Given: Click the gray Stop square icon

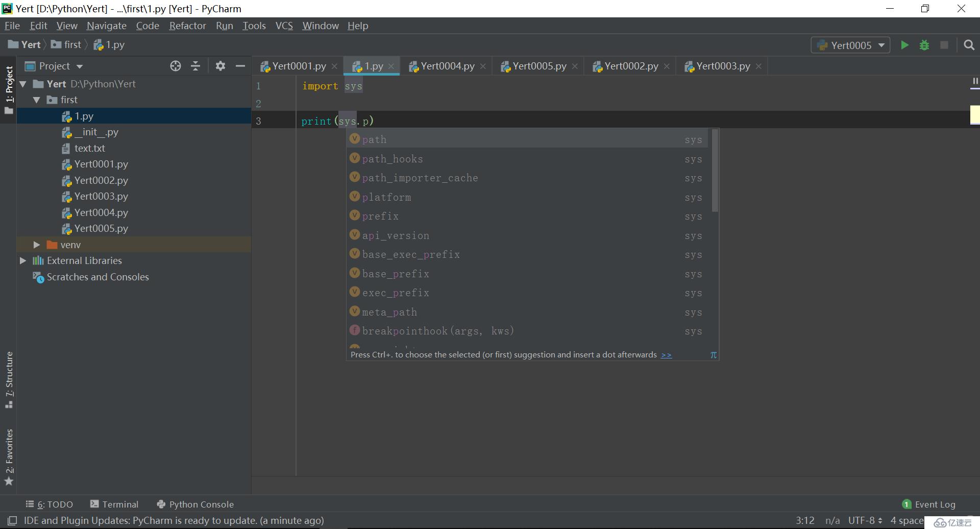Looking at the screenshot, I should point(944,45).
